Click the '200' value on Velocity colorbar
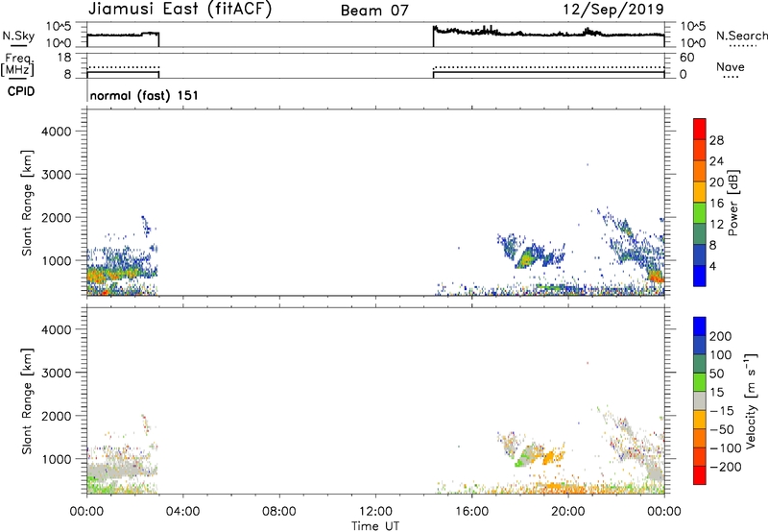The height and width of the screenshot is (532, 768). click(721, 336)
